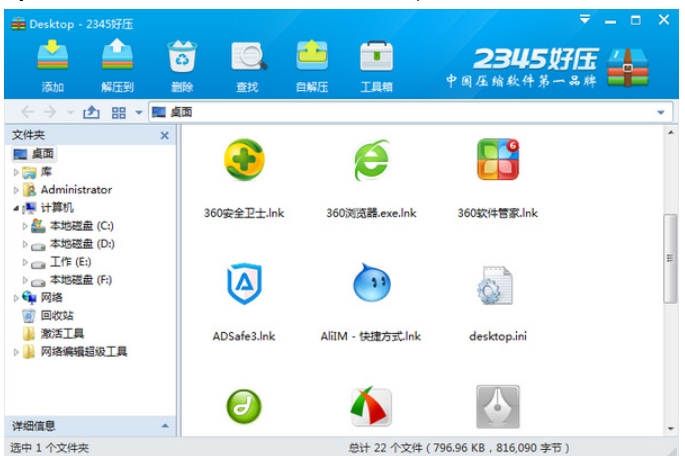Open the 工具箱 (Toolbox) icon

(376, 56)
